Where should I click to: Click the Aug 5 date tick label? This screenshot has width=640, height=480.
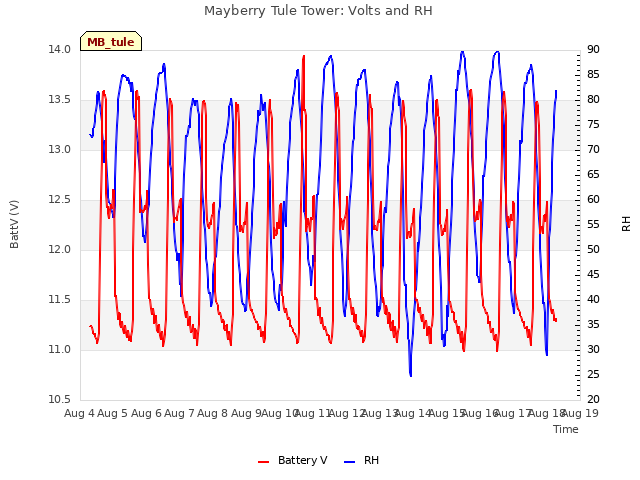click(113, 413)
